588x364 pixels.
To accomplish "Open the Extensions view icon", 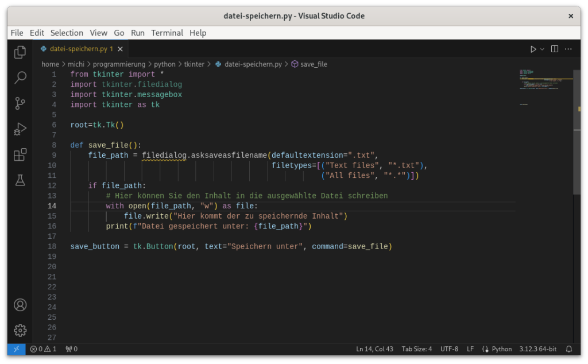I will (x=20, y=154).
